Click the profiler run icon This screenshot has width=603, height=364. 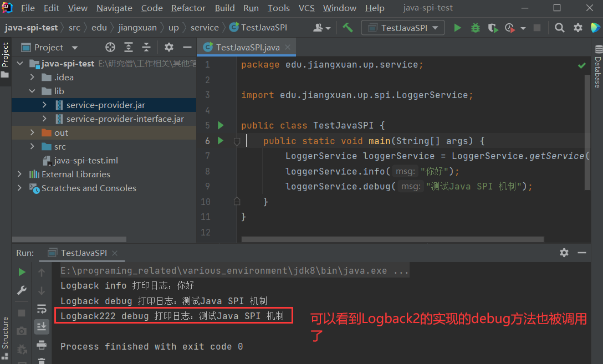coord(510,28)
